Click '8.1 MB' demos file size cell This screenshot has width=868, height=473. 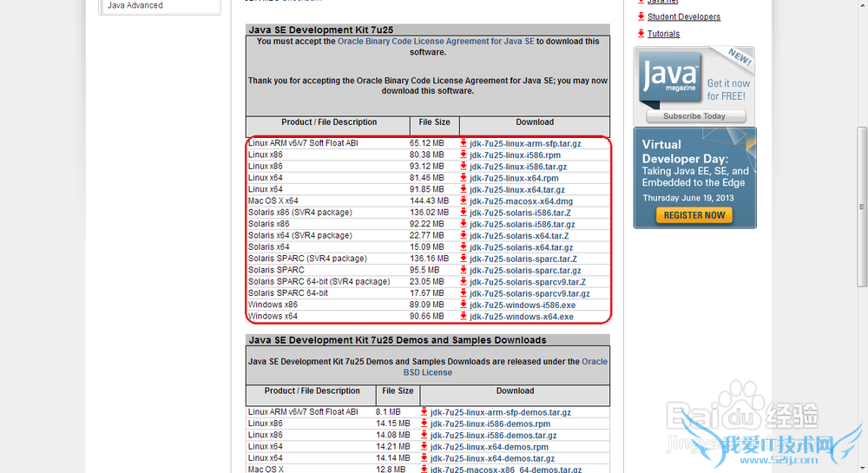click(x=388, y=411)
